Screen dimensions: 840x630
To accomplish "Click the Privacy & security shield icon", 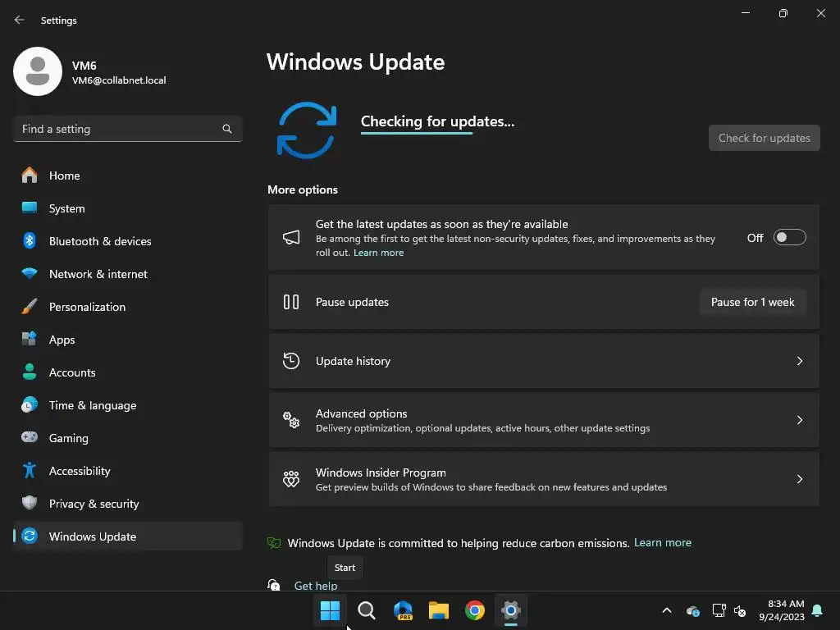I will (30, 503).
